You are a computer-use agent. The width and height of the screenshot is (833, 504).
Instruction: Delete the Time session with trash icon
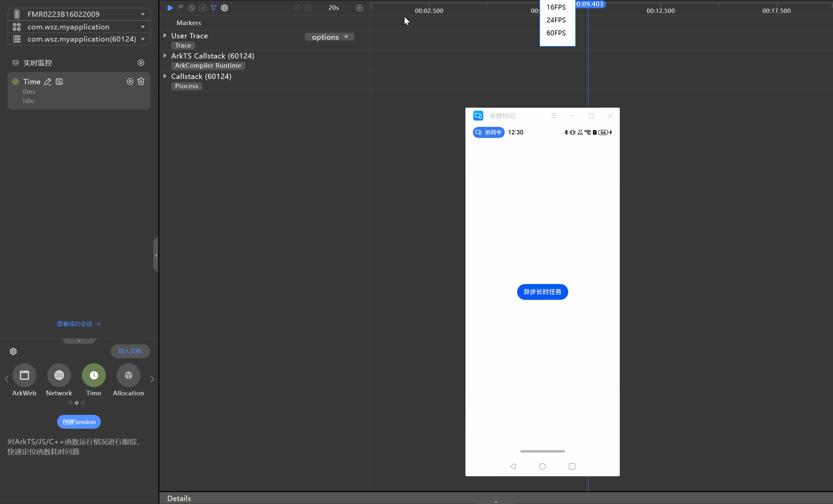click(141, 81)
